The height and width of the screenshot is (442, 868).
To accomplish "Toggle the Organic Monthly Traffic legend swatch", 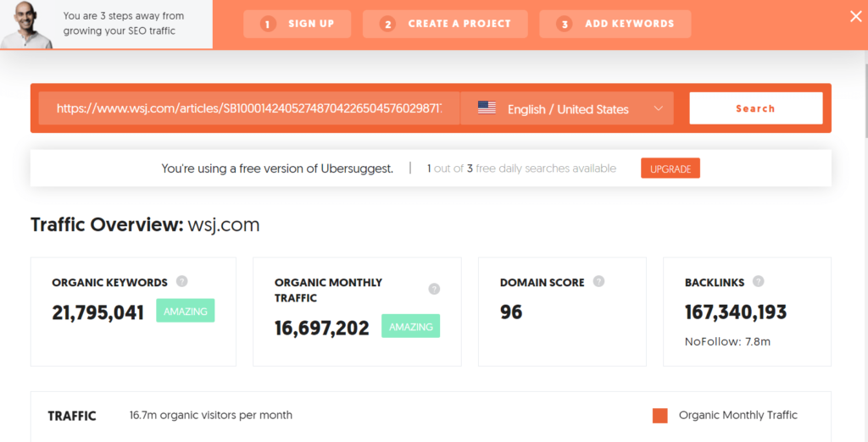I will click(660, 415).
